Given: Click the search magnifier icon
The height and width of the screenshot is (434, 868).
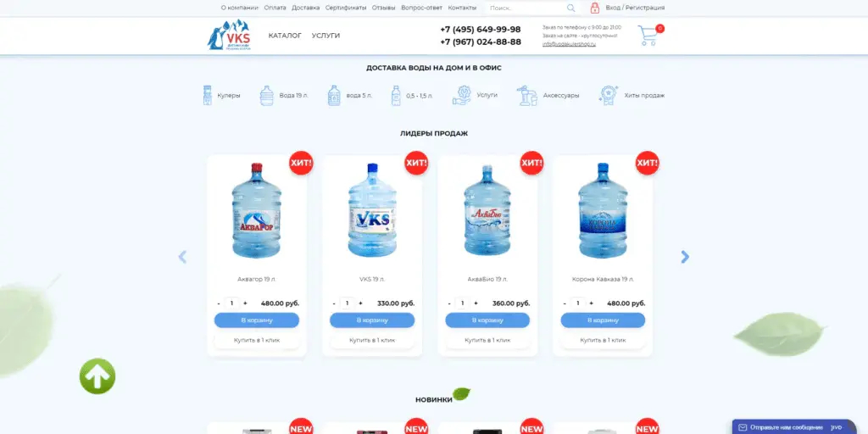Looking at the screenshot, I should (x=570, y=8).
